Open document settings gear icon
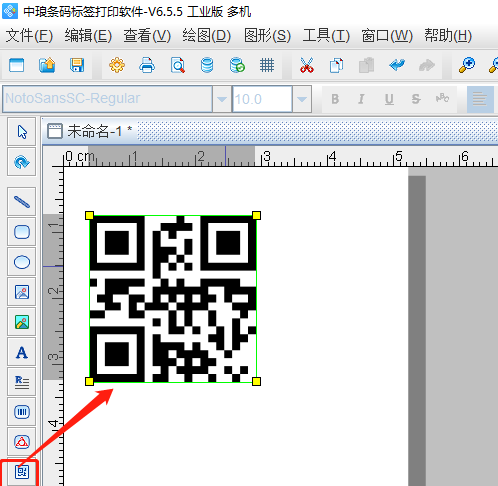Image resolution: width=498 pixels, height=486 pixels. pos(117,65)
